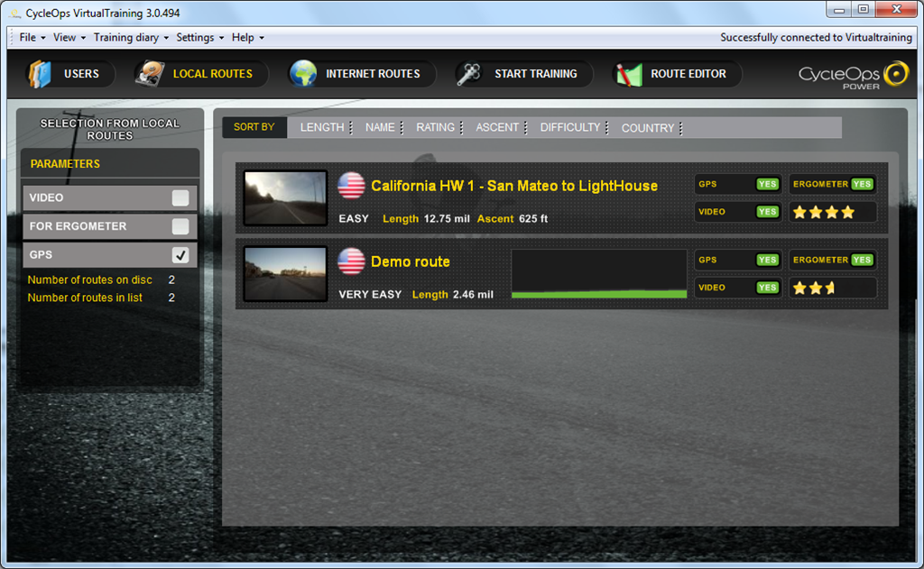Uncheck the GPS parameter checkbox
The image size is (924, 569).
[180, 255]
